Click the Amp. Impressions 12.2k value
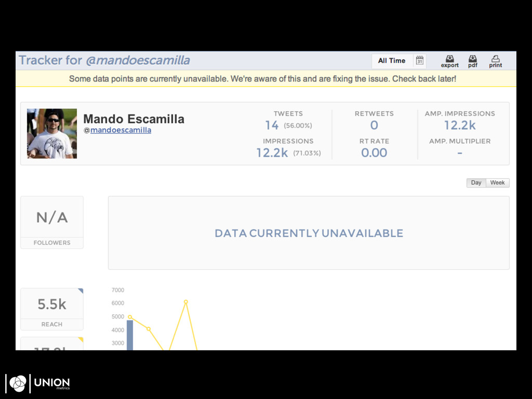This screenshot has width=532, height=399. pos(460,125)
